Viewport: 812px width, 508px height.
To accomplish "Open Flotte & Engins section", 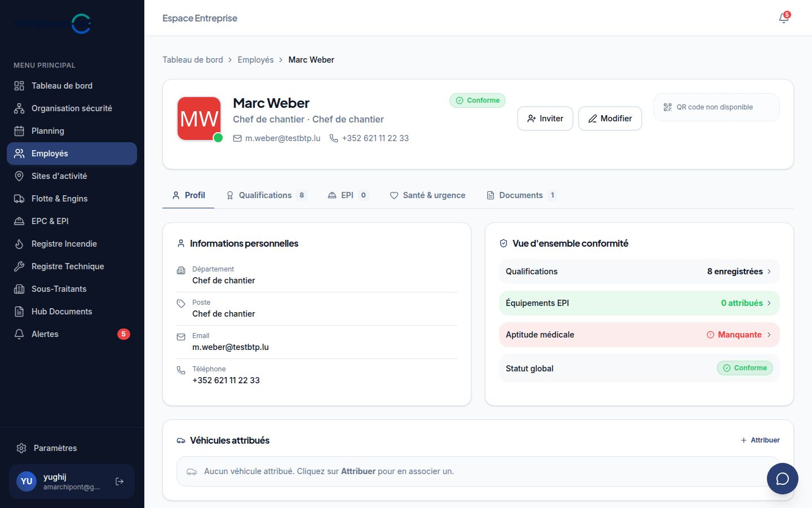I will point(72,199).
